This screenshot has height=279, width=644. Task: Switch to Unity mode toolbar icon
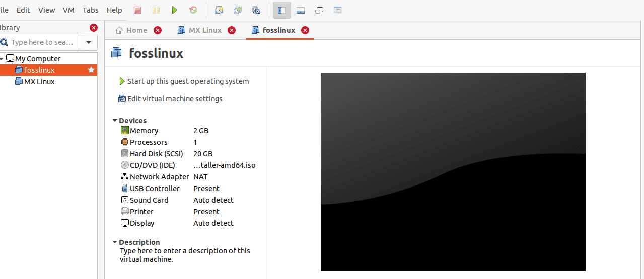(338, 10)
